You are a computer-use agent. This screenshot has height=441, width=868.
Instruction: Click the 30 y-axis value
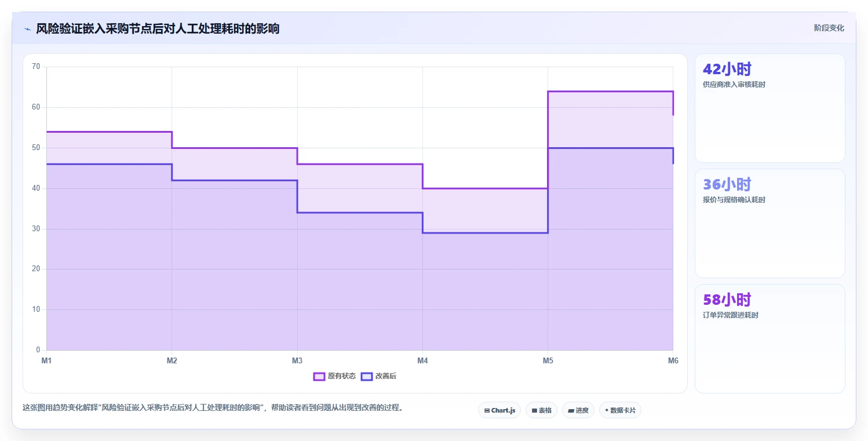pos(36,229)
